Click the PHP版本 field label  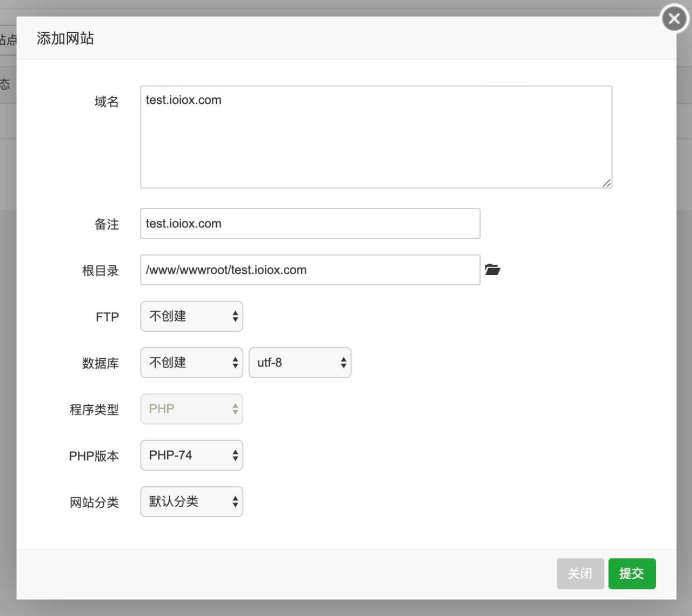click(94, 456)
